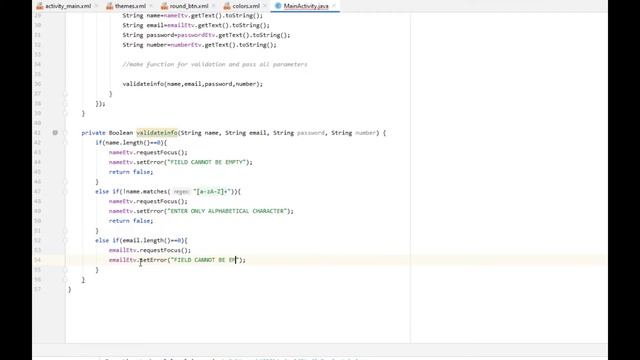This screenshot has width=640, height=360.
Task: Go to the colors.xml tab
Action: tap(246, 6)
